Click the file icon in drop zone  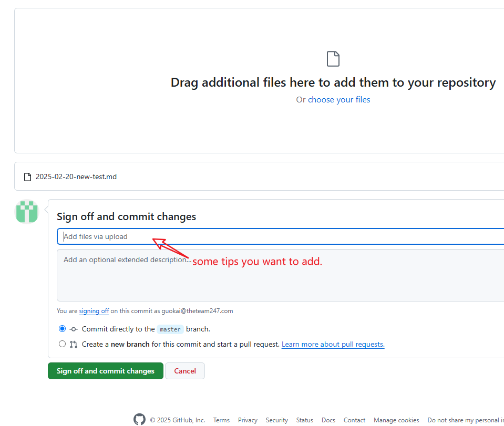point(333,59)
